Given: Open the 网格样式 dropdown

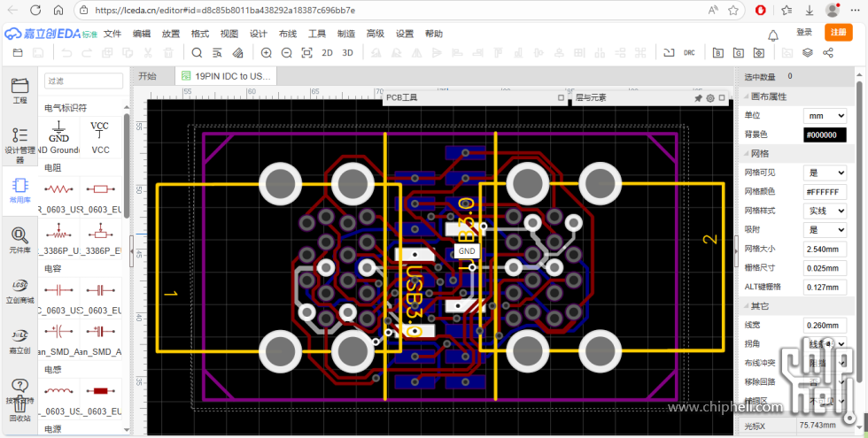Looking at the screenshot, I should click(825, 211).
